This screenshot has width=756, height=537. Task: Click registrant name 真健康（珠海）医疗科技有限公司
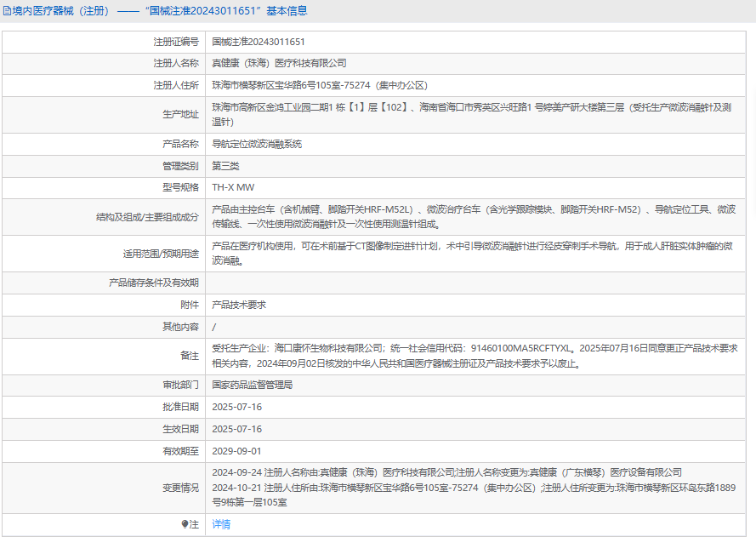279,63
